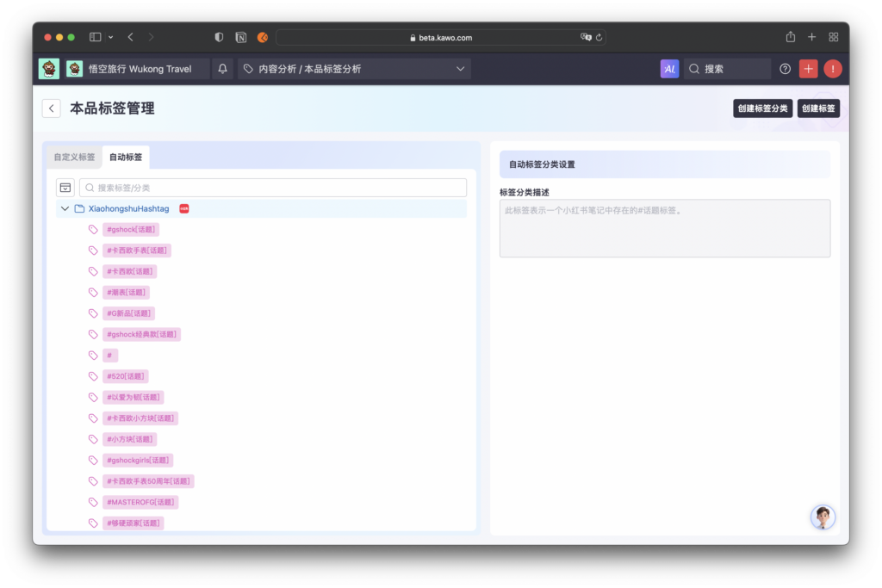Open the red alert exclamation icon

(833, 69)
